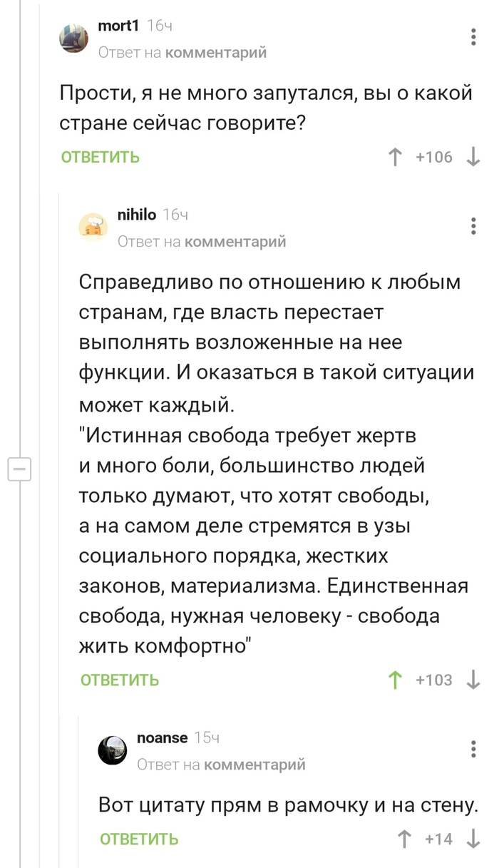Upvote noanse's comment
The image size is (499, 868).
405,839
